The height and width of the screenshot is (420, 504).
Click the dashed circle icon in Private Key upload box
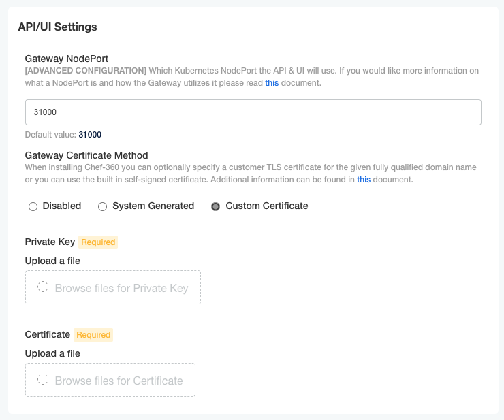(43, 287)
